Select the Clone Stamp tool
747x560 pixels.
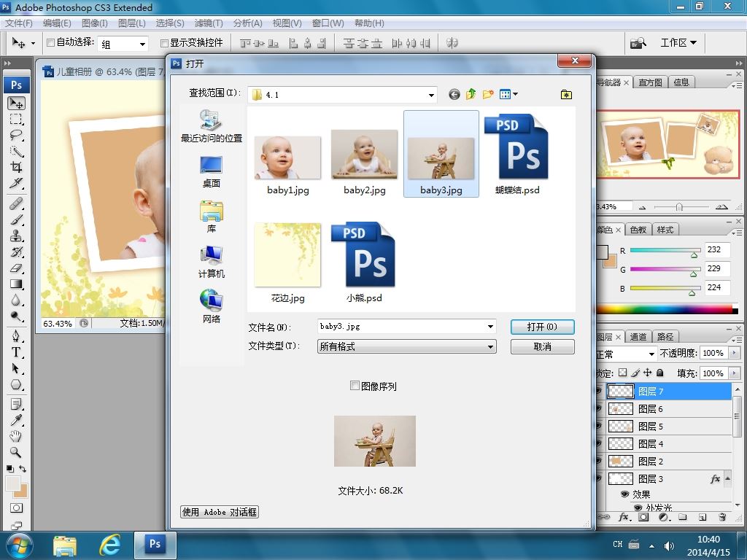point(16,236)
